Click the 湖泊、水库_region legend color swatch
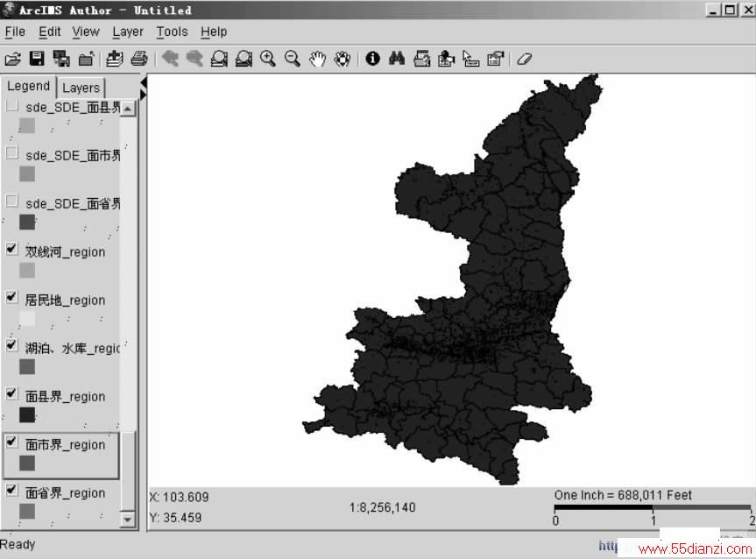 pos(27,366)
